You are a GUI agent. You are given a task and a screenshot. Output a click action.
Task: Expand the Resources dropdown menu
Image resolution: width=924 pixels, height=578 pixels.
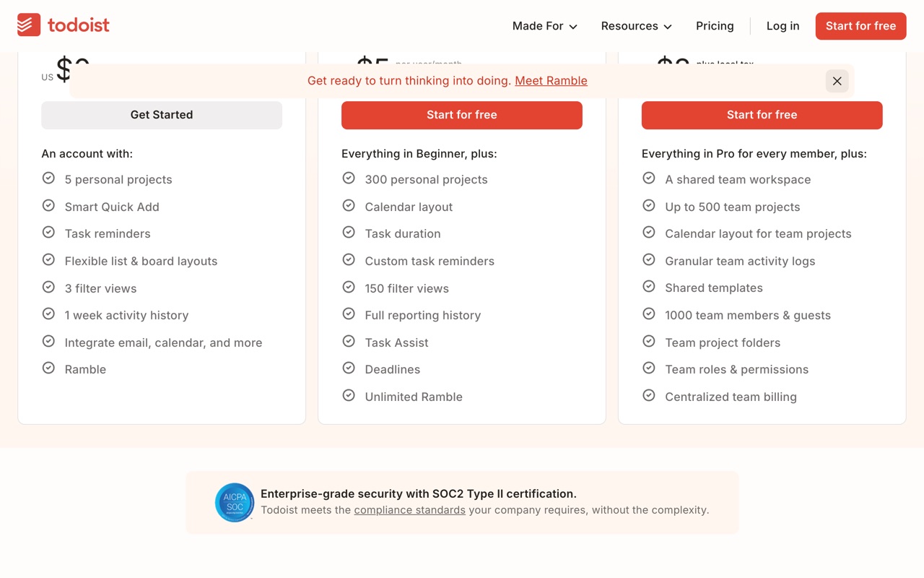click(637, 26)
